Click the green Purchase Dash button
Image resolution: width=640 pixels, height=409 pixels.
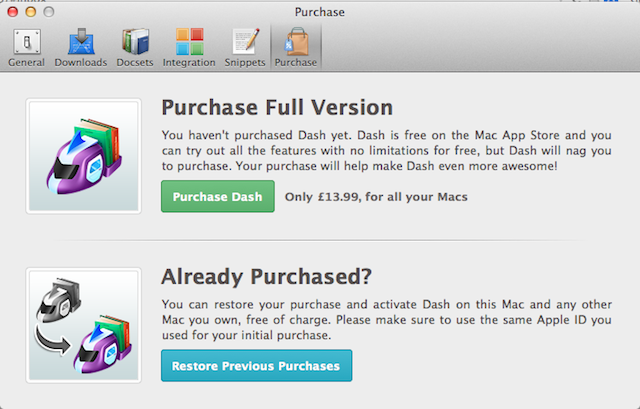click(x=218, y=196)
